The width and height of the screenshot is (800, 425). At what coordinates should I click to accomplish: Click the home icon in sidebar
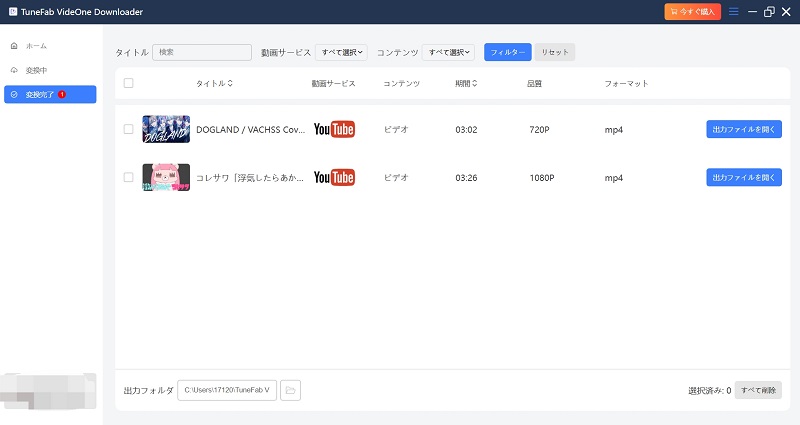[x=14, y=46]
